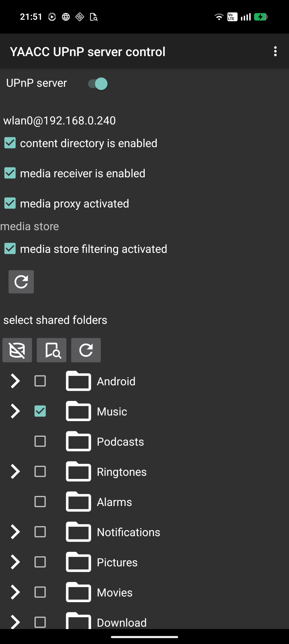Select the Notifications folder label
The height and width of the screenshot is (644, 289).
point(129,532)
